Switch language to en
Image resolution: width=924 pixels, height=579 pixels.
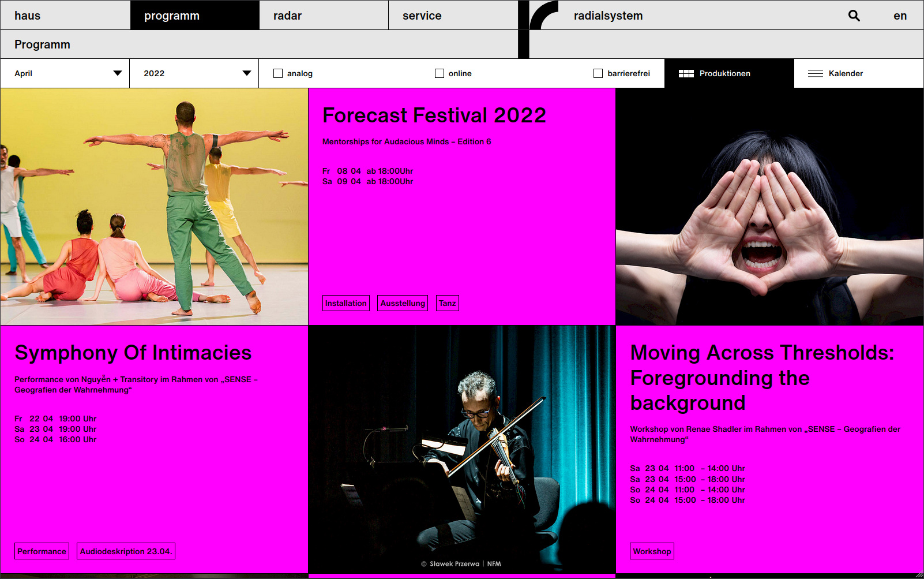click(900, 16)
